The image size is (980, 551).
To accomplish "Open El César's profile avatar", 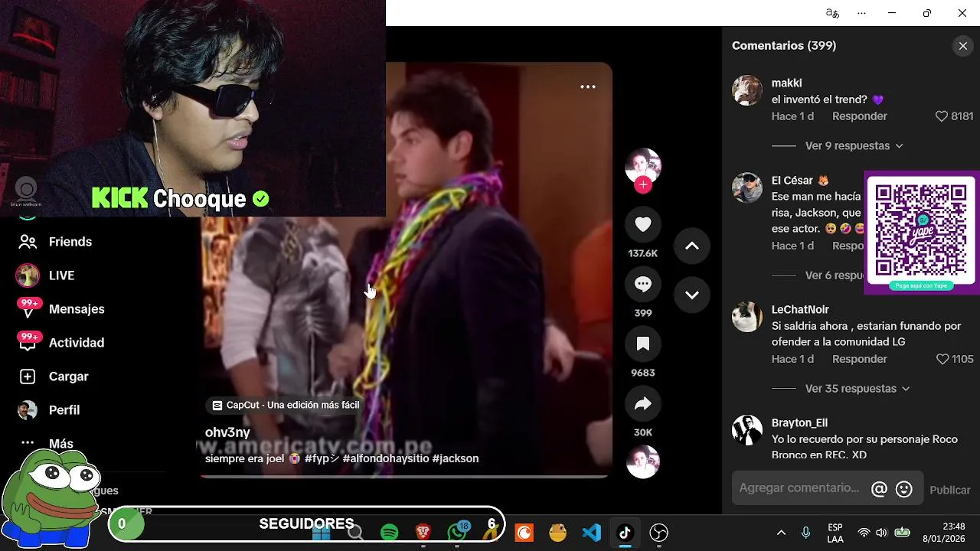I will 747,187.
